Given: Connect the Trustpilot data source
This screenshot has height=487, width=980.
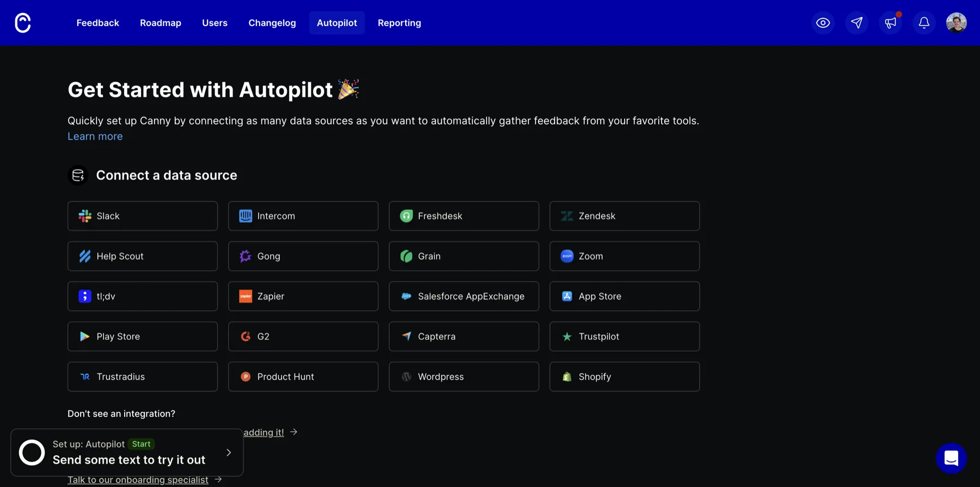Looking at the screenshot, I should tap(624, 337).
